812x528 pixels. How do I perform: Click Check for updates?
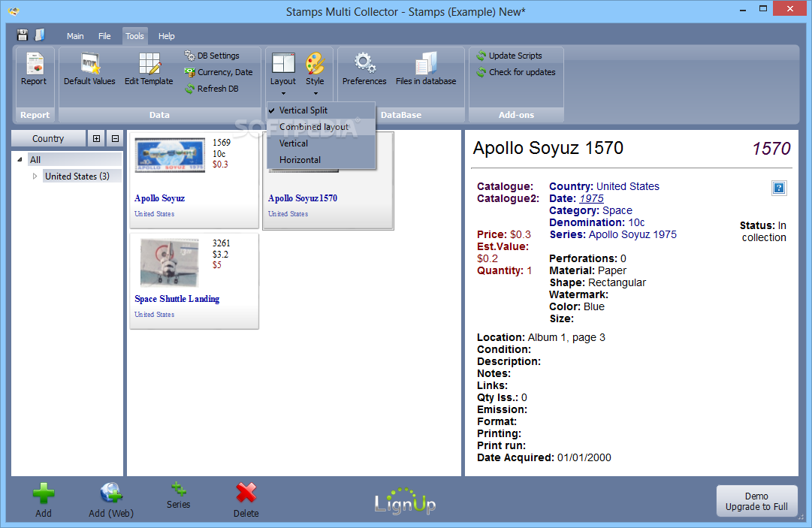coord(516,72)
